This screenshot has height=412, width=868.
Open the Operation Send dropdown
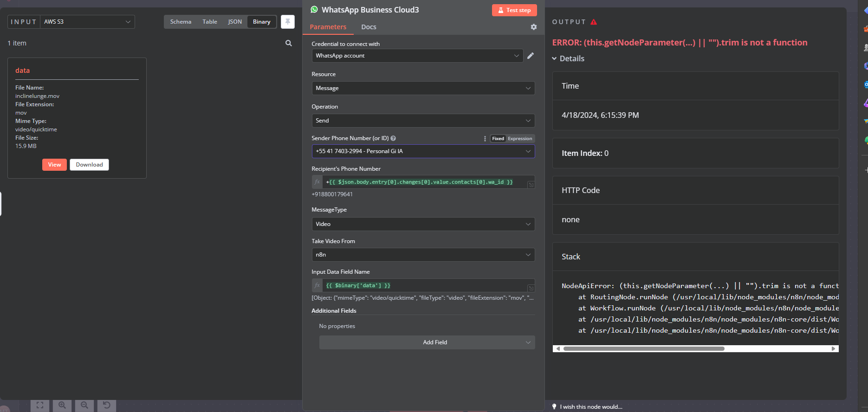(423, 121)
